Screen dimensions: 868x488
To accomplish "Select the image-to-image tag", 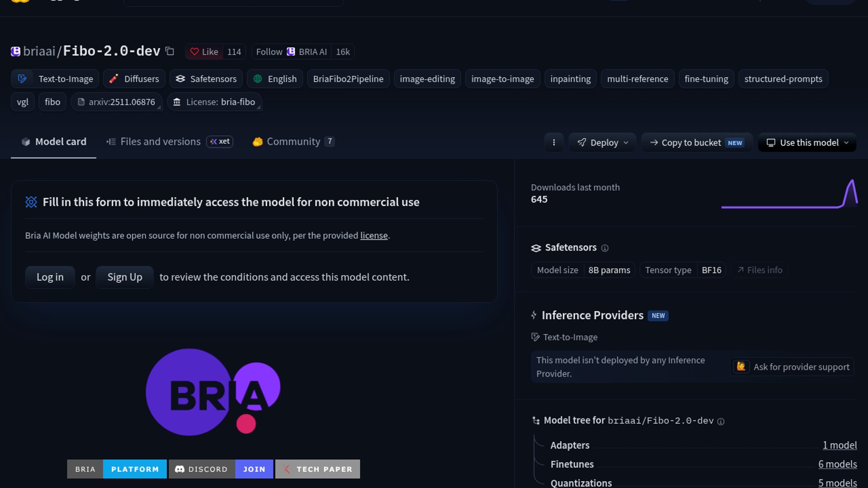I will pos(502,79).
